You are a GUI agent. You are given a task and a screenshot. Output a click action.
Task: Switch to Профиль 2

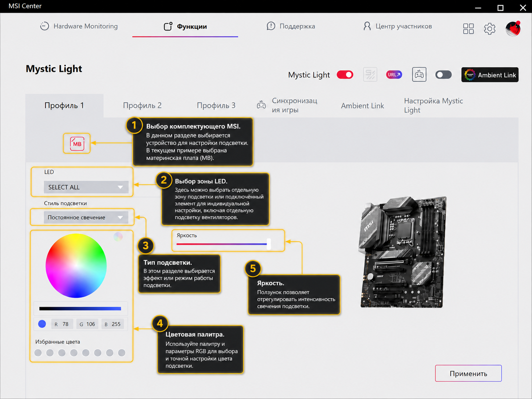pos(142,106)
